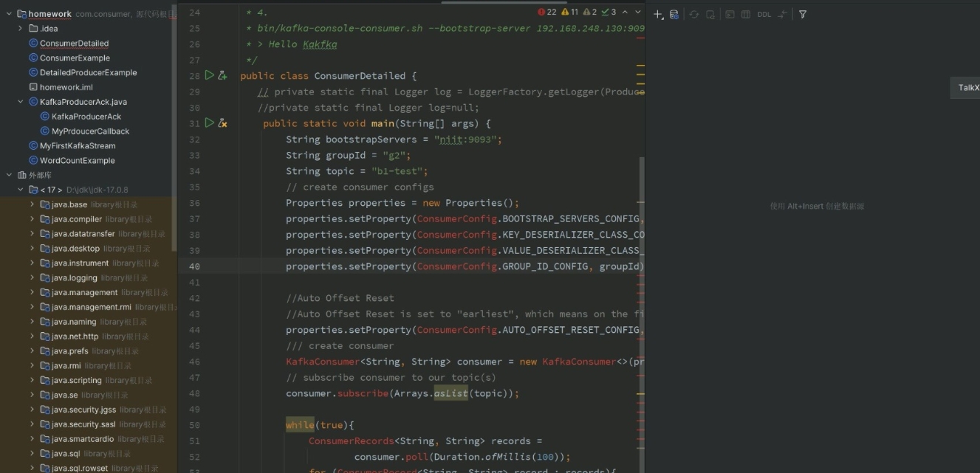Open data source properties icon
This screenshot has width=980, height=473.
pyautogui.click(x=674, y=14)
